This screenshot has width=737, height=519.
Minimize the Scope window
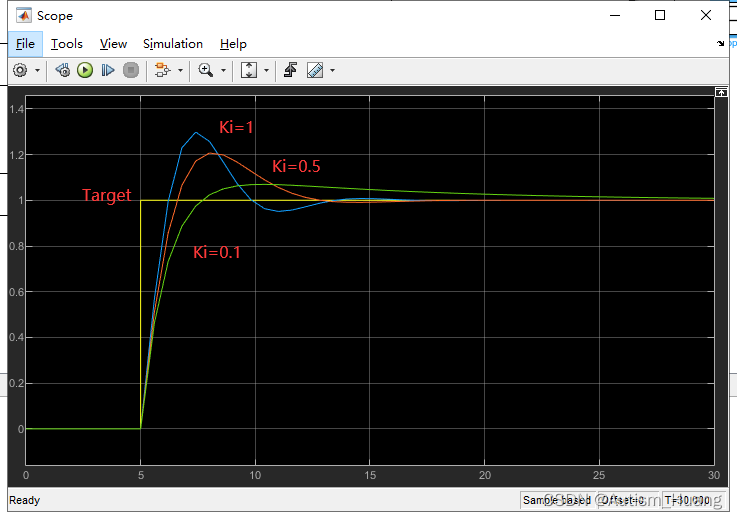pyautogui.click(x=615, y=16)
